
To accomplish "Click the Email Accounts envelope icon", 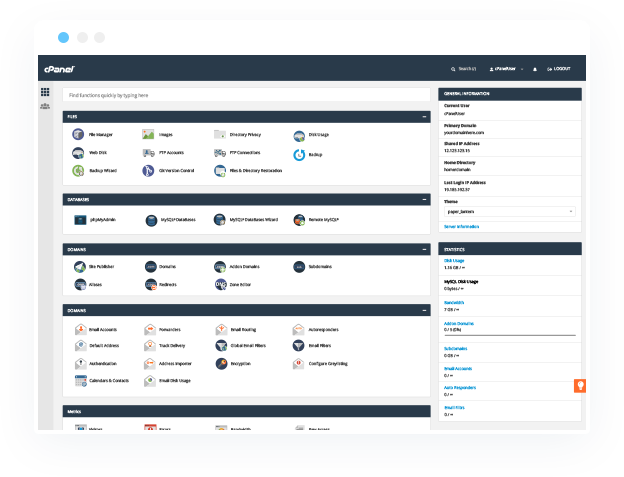I will [81, 329].
